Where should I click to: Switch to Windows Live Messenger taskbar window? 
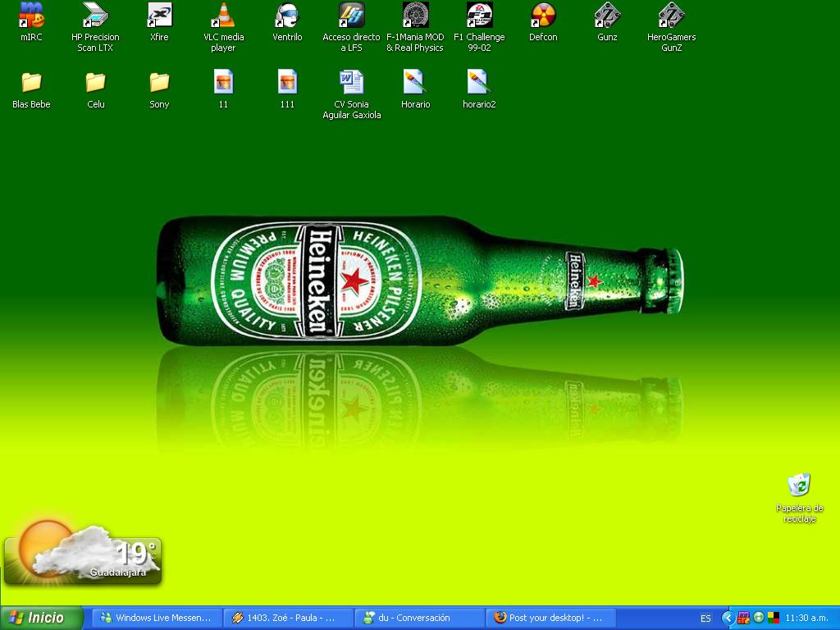pos(156,618)
